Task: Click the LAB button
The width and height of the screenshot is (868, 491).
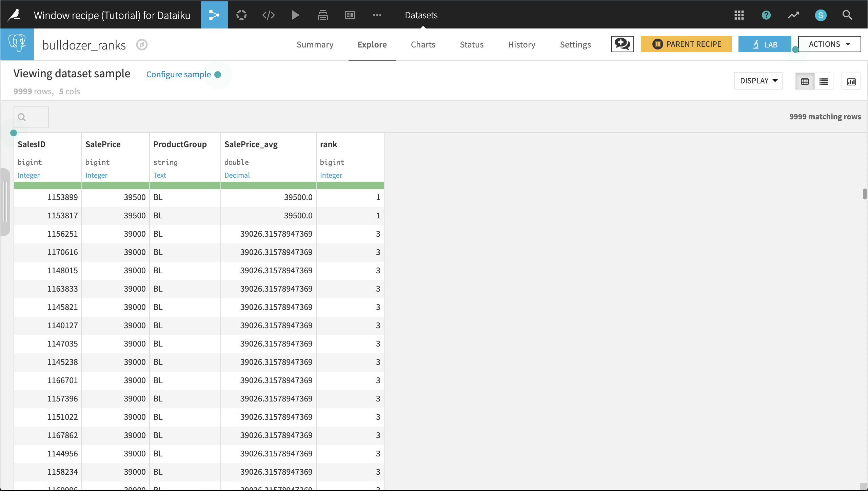Action: pos(765,44)
